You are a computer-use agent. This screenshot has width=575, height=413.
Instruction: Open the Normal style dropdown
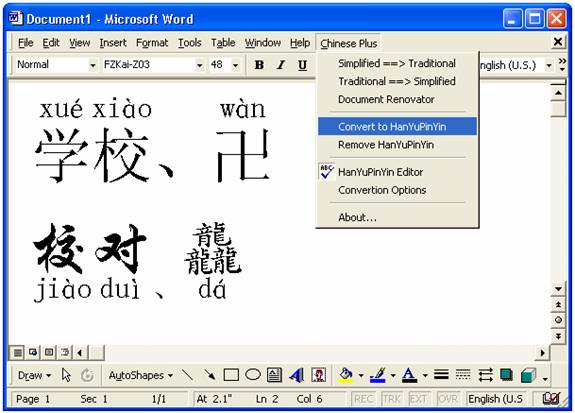(93, 65)
